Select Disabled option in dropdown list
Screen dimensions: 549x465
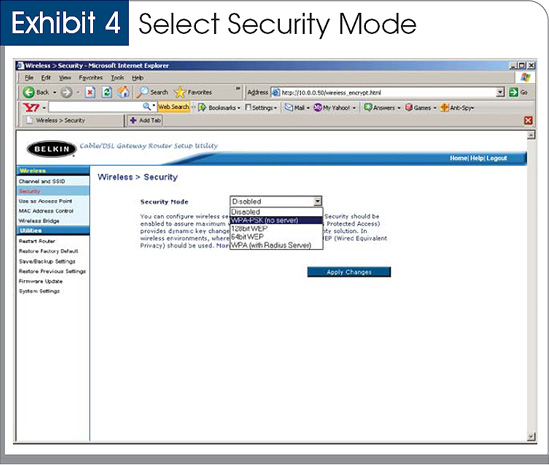pos(276,212)
